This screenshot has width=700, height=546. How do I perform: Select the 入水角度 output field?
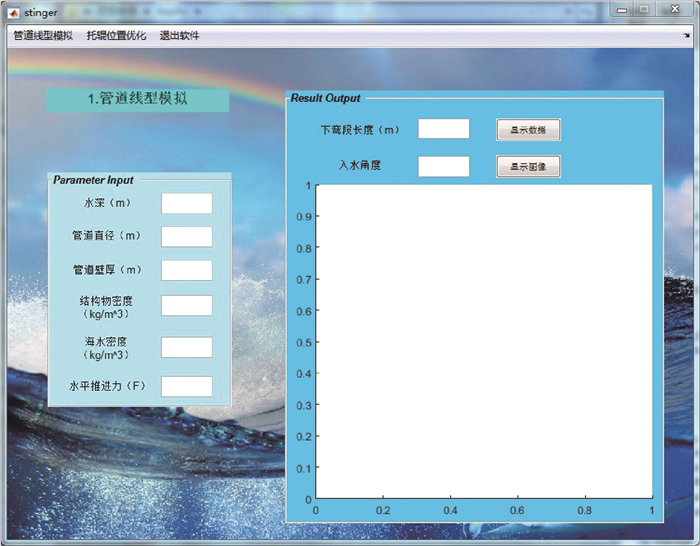[x=443, y=166]
